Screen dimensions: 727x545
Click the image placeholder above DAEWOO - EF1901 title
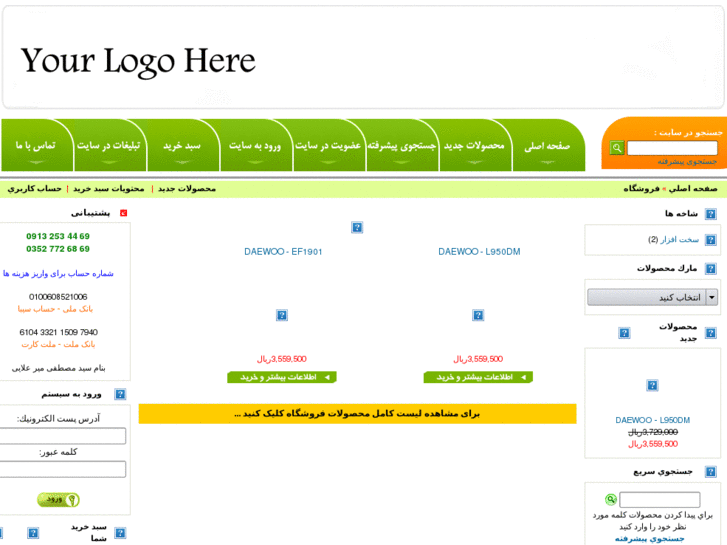coord(357,227)
